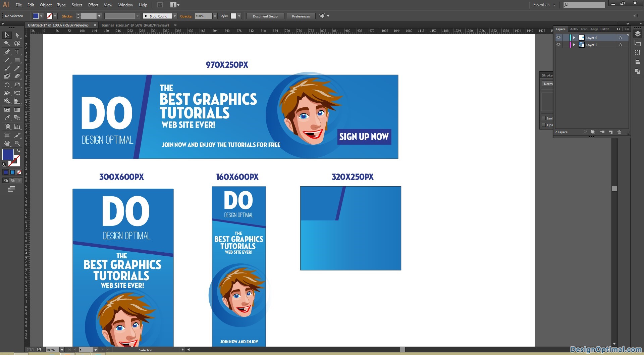
Task: Select the Scale tool
Action: 17,85
